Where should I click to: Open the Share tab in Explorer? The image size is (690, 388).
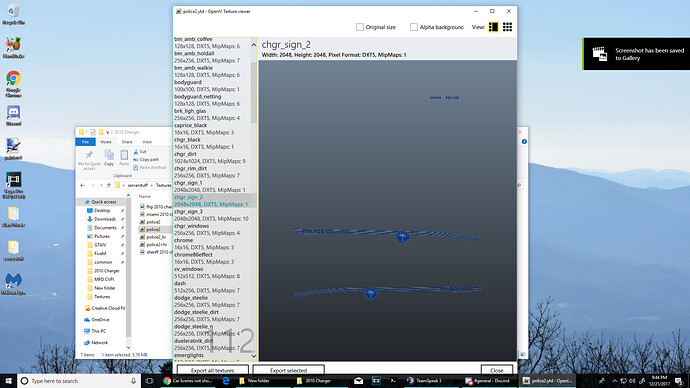(x=127, y=142)
